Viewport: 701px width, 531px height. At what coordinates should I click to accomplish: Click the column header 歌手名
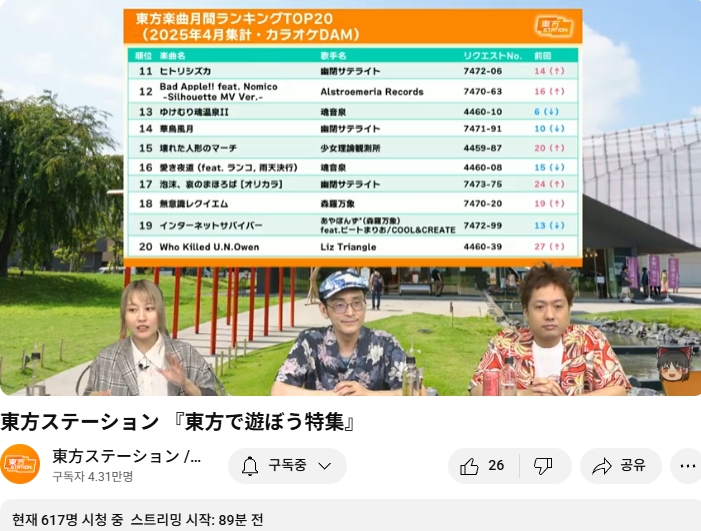[334, 56]
